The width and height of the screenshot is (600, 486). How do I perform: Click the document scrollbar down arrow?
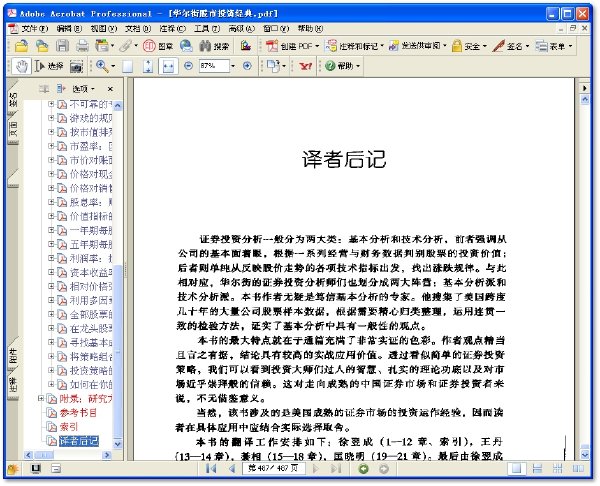point(585,455)
